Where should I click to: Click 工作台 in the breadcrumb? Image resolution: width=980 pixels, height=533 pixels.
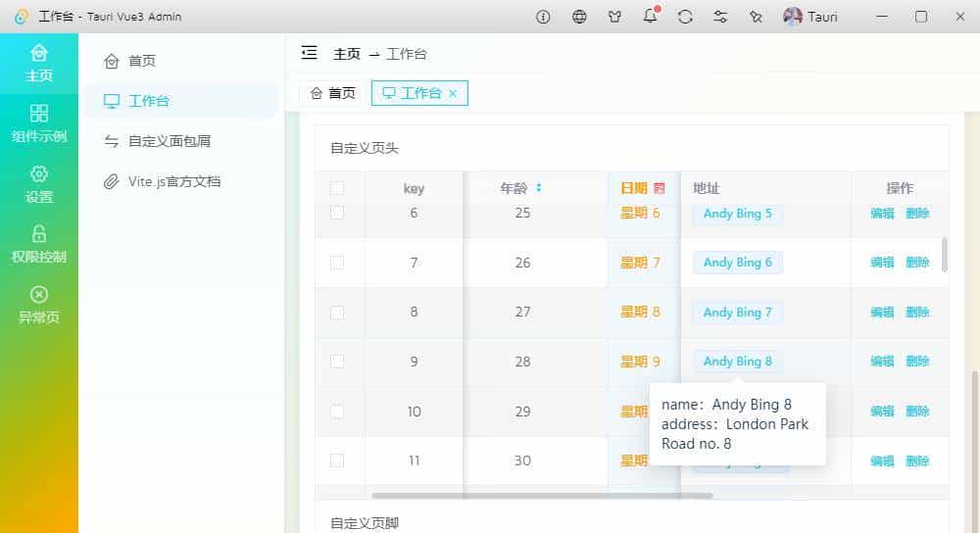tap(407, 54)
